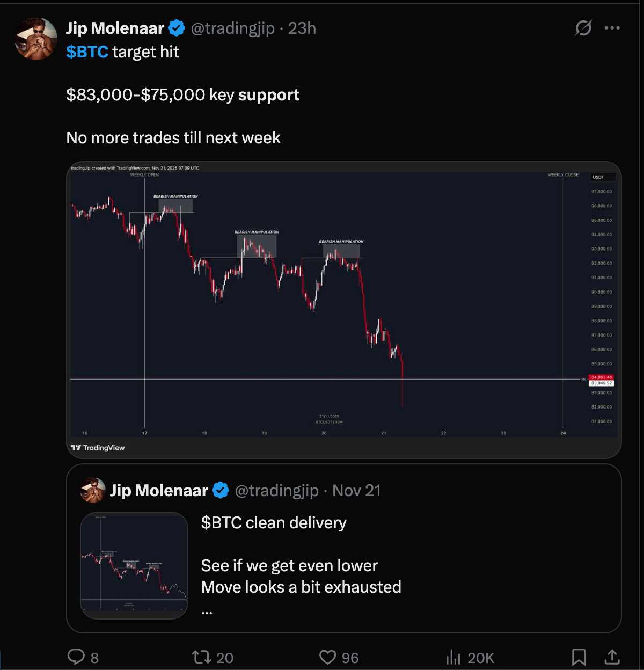Like the post with the heart icon
The height and width of the screenshot is (670, 644).
click(x=327, y=657)
